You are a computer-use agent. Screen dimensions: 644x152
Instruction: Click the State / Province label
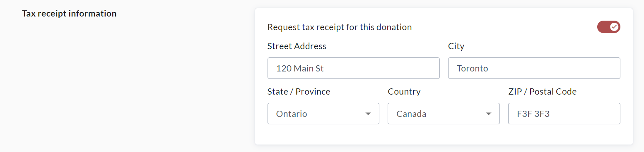[x=299, y=92]
